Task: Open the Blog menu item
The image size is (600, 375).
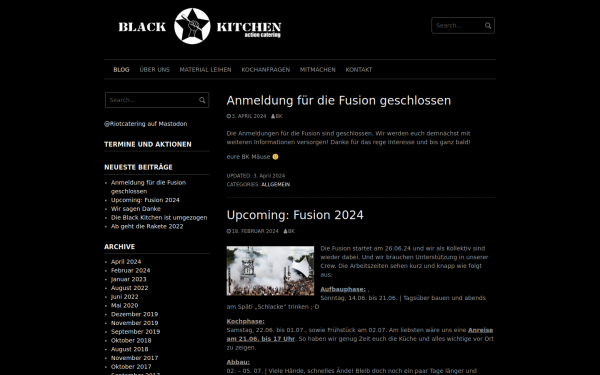Action: pos(121,70)
